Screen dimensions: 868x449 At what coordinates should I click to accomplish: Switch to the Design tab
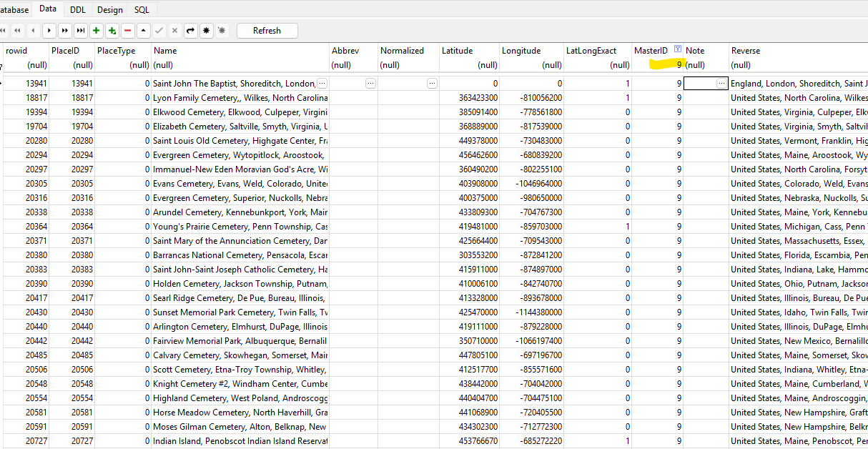click(x=109, y=9)
